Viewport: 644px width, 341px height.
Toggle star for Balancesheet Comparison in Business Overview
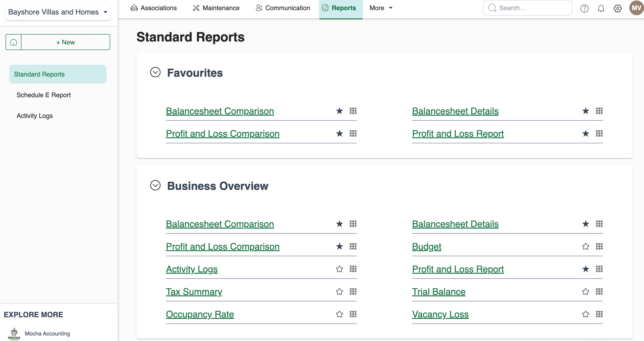tap(339, 224)
